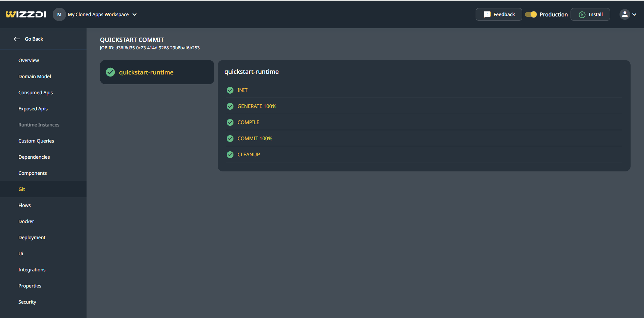The height and width of the screenshot is (318, 644).
Task: Expand the My Cloned Apps Workspace dropdown
Action: click(x=135, y=14)
